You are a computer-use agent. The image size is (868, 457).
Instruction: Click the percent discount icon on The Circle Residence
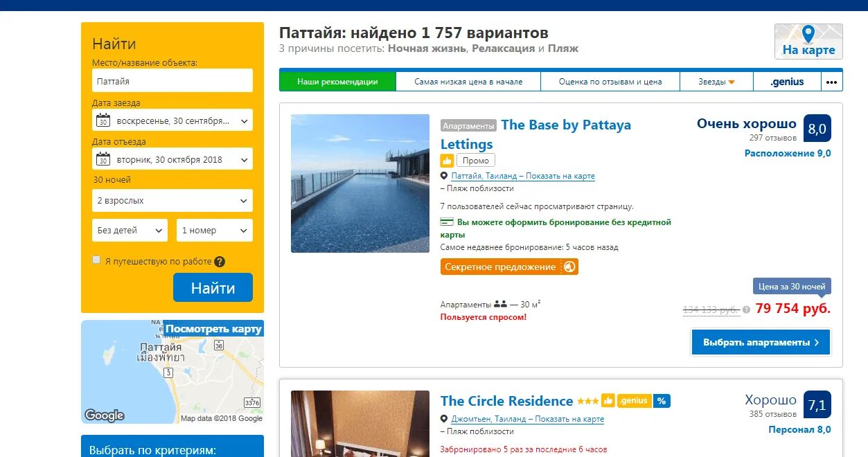[x=662, y=401]
